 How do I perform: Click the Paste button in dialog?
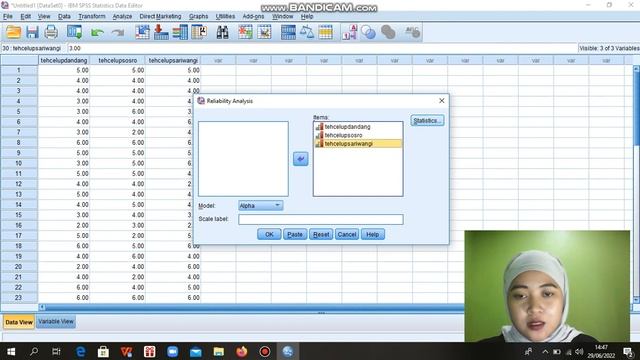(295, 234)
